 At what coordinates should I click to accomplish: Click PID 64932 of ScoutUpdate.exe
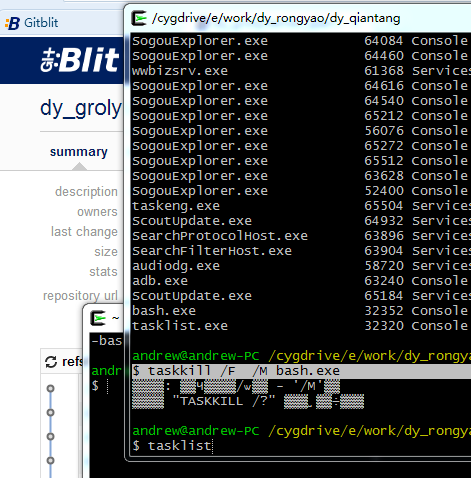(384, 221)
